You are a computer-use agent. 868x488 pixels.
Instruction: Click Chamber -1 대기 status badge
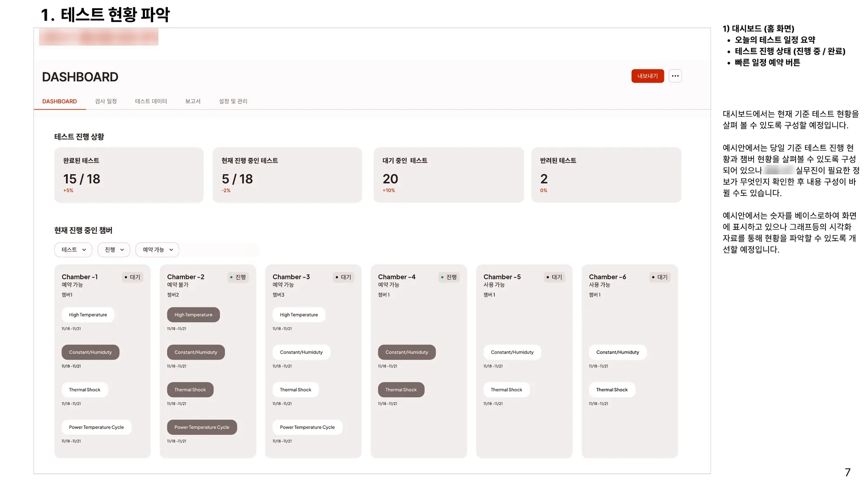point(132,277)
